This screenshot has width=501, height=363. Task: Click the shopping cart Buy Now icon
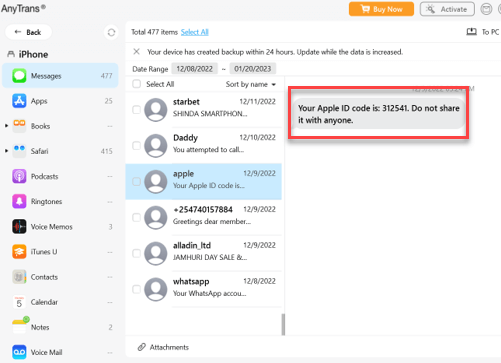366,9
